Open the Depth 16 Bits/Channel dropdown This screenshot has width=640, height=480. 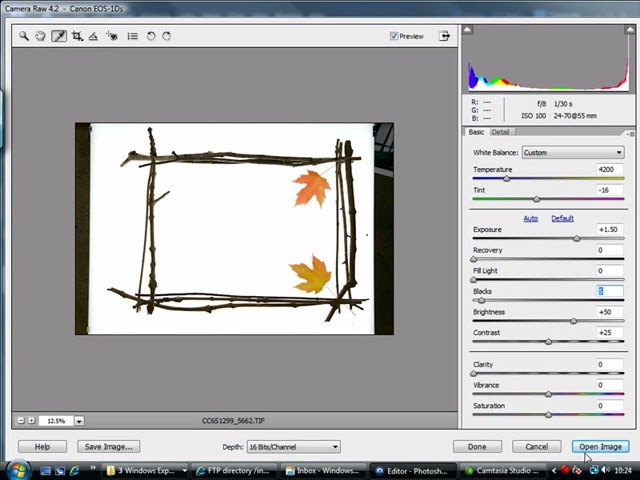click(x=293, y=447)
